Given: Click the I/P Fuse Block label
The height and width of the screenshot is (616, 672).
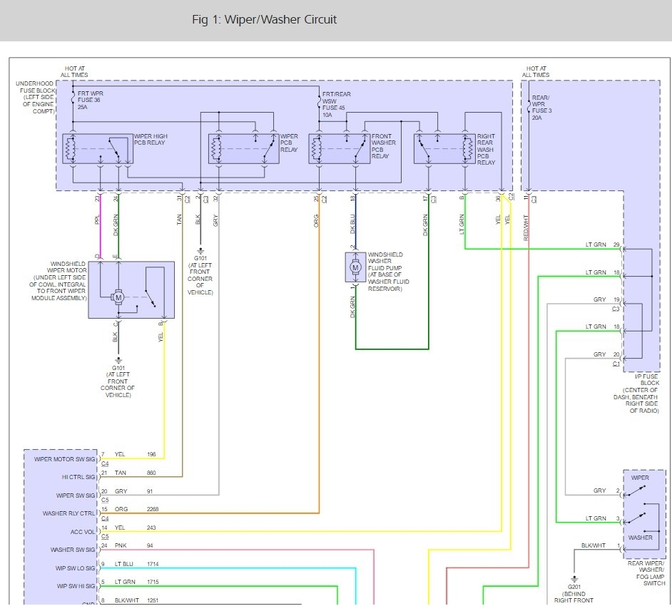Looking at the screenshot, I should pos(637,394).
